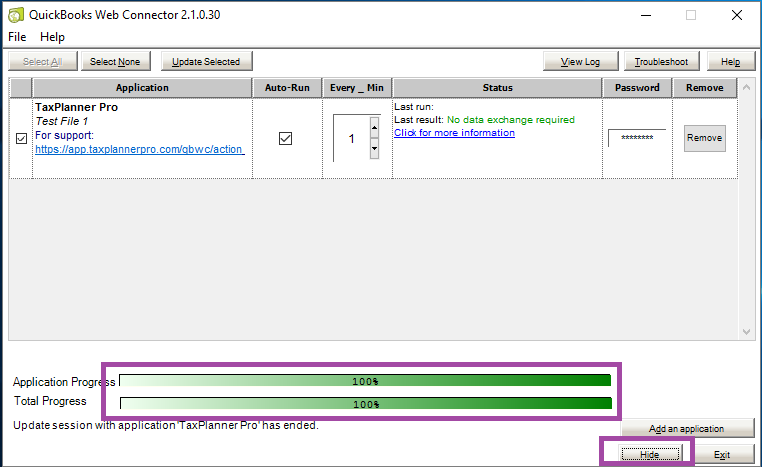Click the Select None button
This screenshot has width=762, height=467.
click(x=115, y=62)
